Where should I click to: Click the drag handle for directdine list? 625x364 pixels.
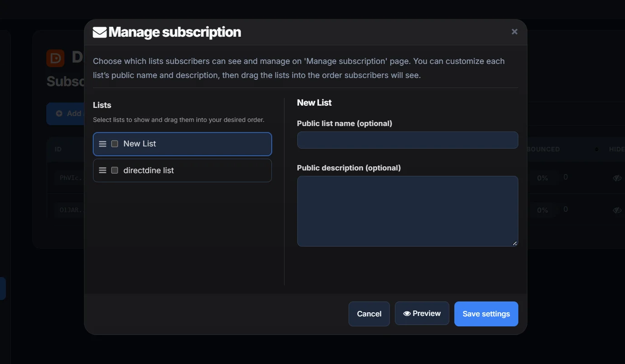tap(103, 170)
